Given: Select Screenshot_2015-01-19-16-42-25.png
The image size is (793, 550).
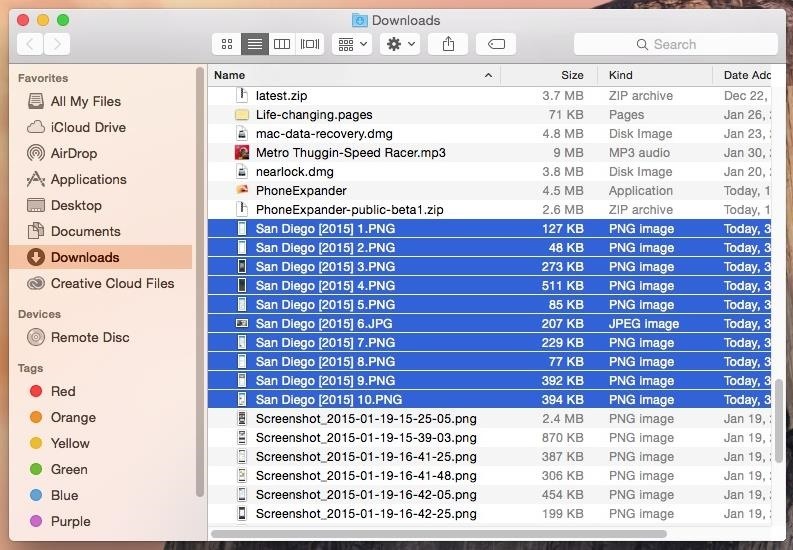Looking at the screenshot, I should (490, 514).
